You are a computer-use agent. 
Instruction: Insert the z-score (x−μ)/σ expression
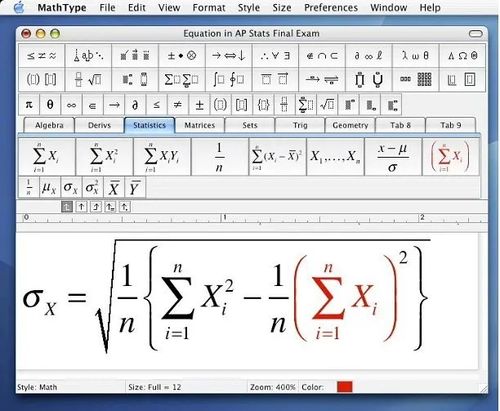[393, 157]
